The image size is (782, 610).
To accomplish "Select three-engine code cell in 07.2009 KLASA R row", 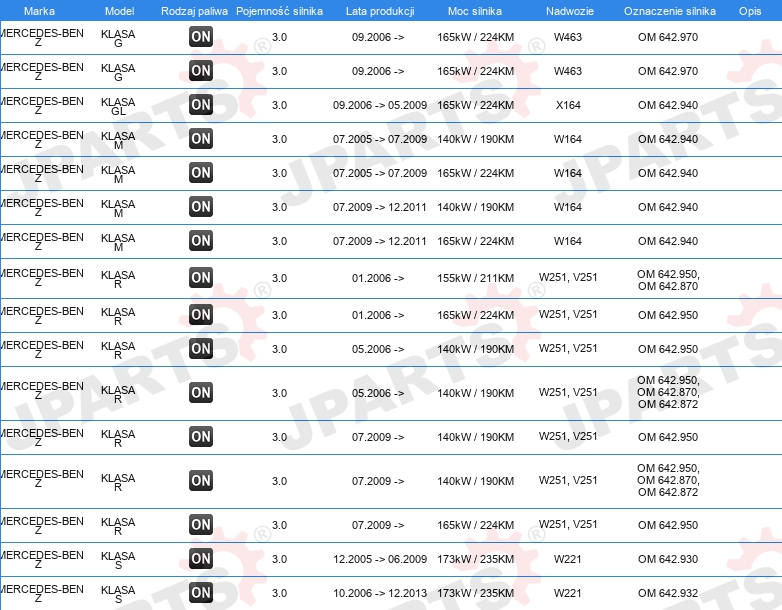I will 668,480.
